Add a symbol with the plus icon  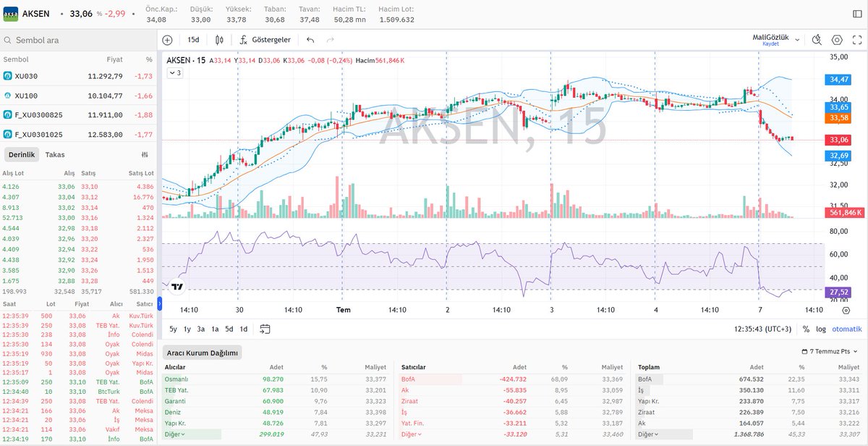(168, 41)
